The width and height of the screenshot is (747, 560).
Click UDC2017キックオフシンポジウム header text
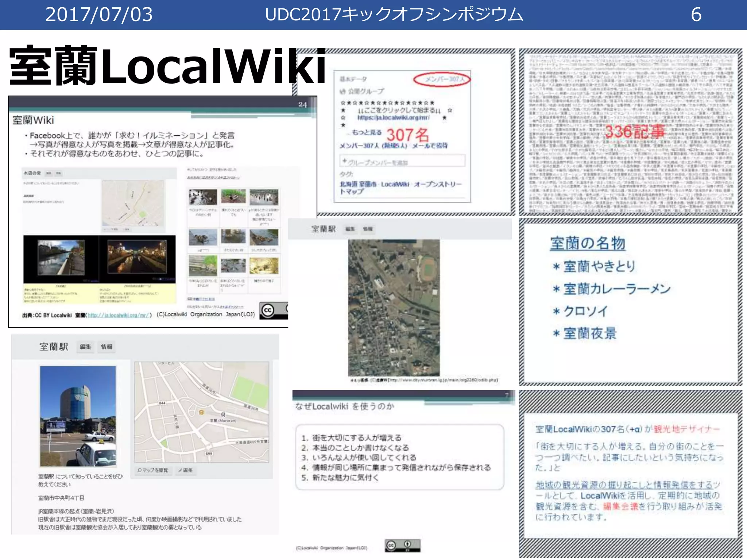click(x=394, y=15)
